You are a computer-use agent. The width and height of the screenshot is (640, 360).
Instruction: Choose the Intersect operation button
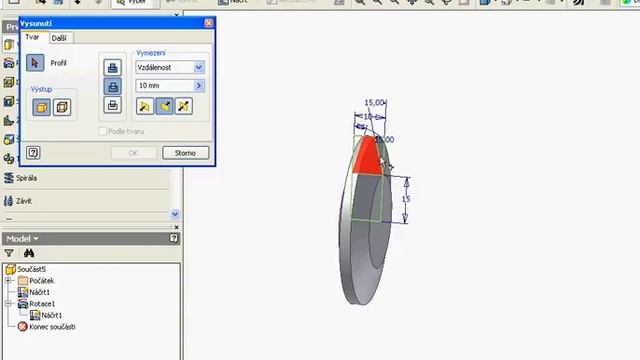click(113, 105)
